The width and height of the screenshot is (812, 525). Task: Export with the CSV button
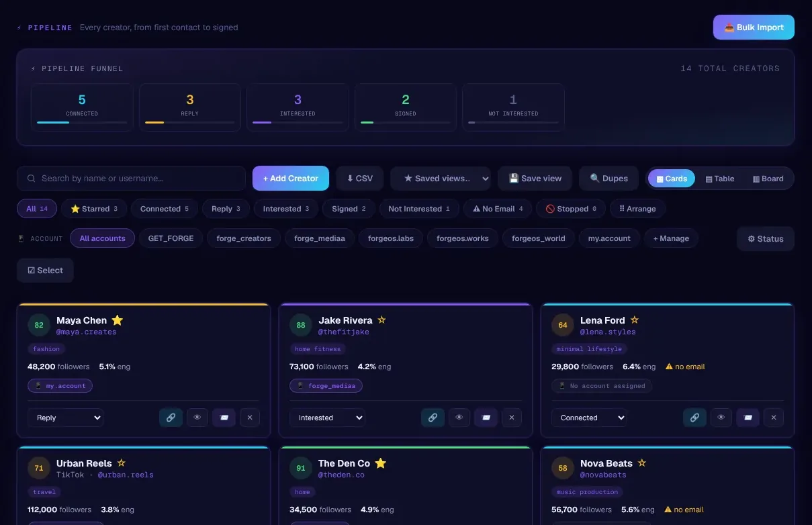(359, 179)
